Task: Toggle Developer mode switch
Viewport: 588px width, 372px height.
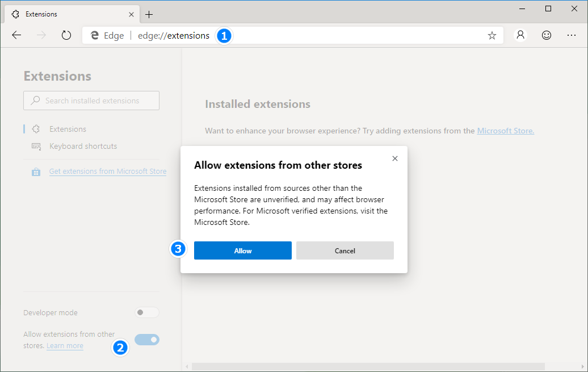Action: pos(147,312)
